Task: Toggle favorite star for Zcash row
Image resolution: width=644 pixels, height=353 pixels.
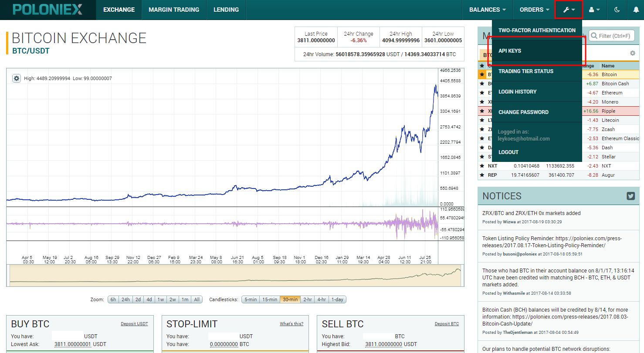Action: pos(482,129)
